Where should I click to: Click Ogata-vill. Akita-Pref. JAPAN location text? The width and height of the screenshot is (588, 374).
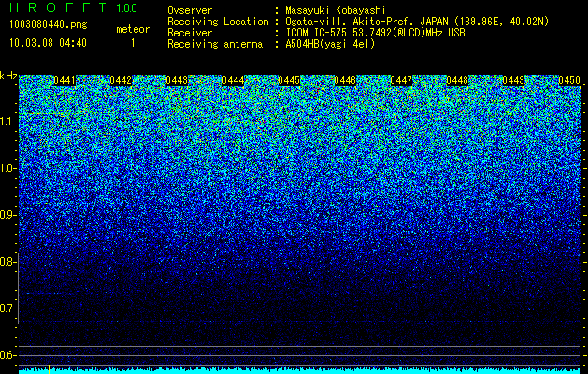pyautogui.click(x=417, y=22)
